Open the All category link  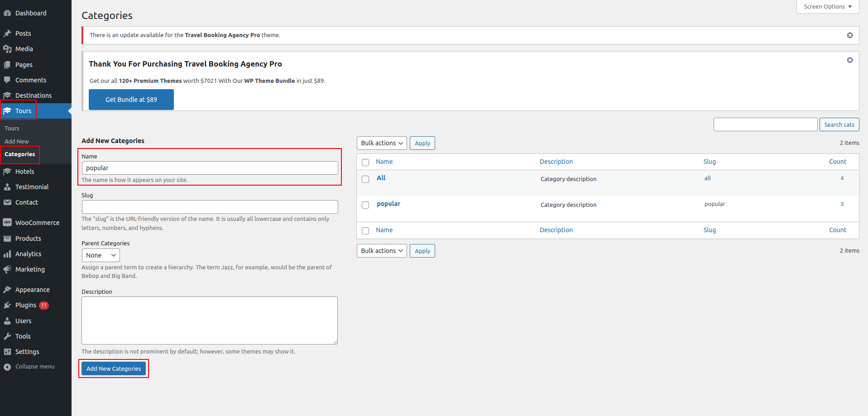[381, 178]
